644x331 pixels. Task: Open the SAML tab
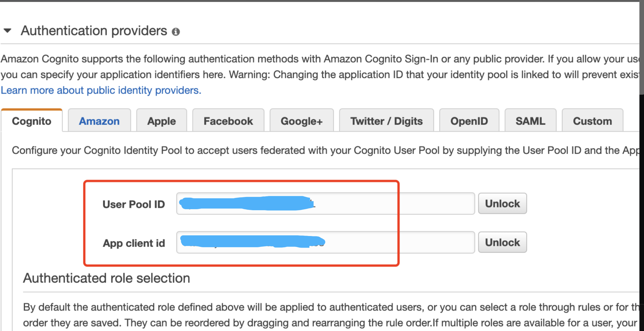(530, 121)
